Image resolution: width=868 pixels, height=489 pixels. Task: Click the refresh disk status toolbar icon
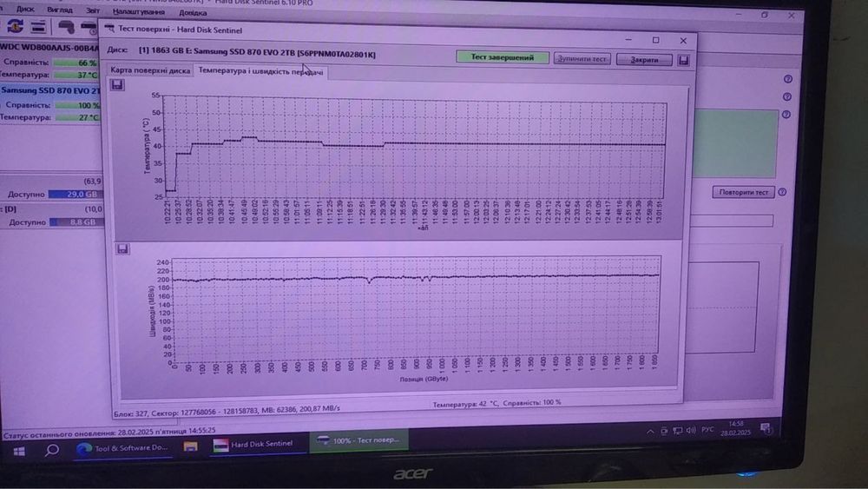point(15,25)
